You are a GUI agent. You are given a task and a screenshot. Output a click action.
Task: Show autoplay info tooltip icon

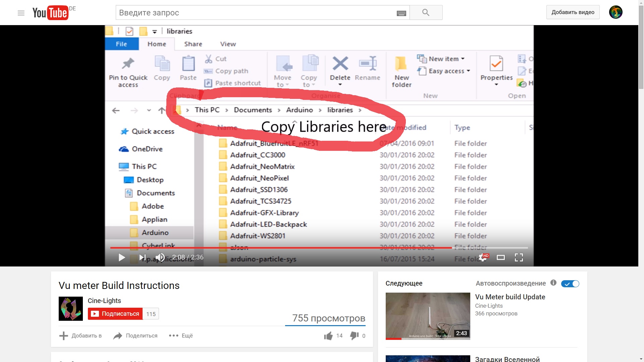553,283
